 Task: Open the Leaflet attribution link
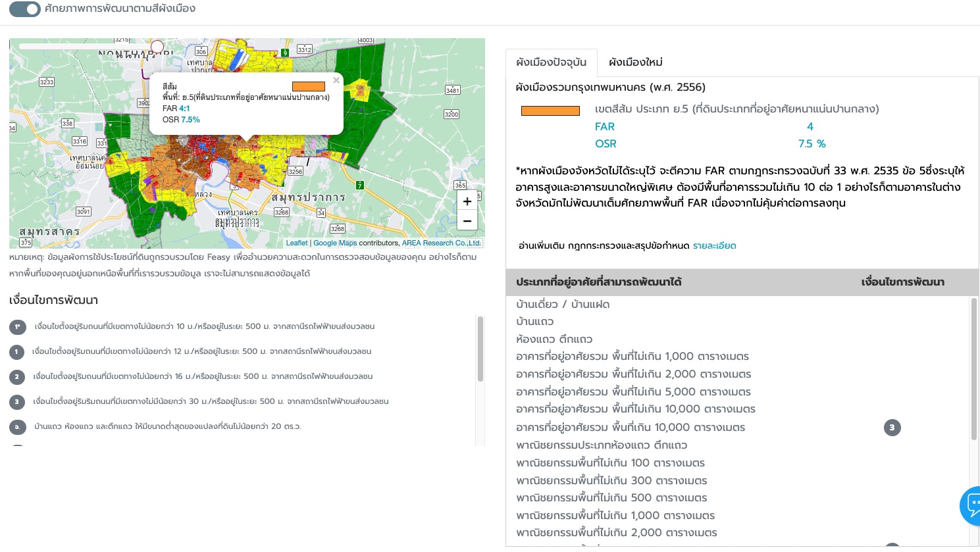(297, 243)
